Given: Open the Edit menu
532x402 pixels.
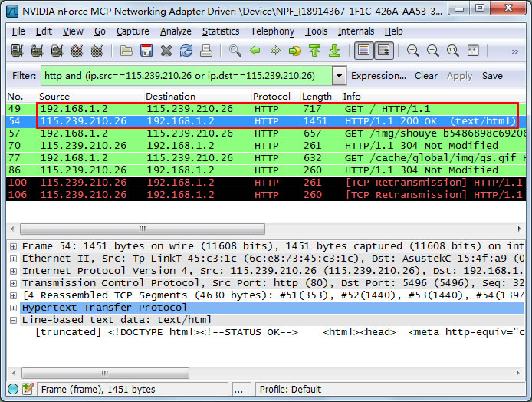Looking at the screenshot, I should click(44, 31).
